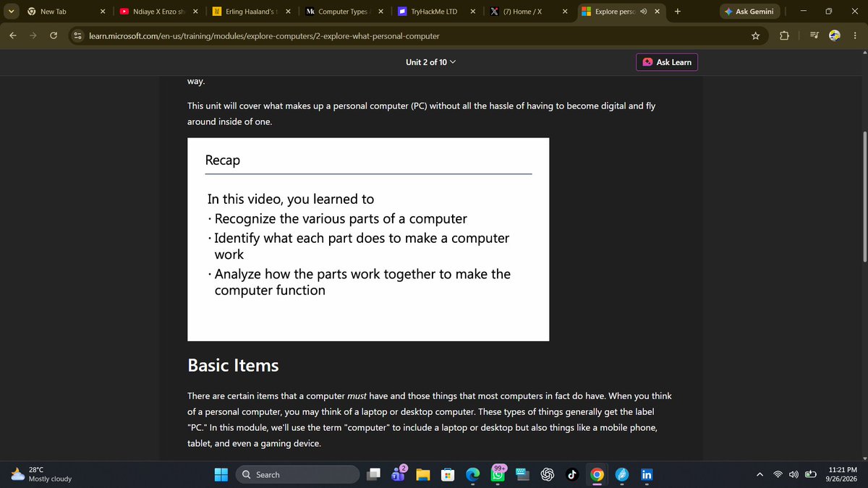Check the battery status icon
Image resolution: width=868 pixels, height=488 pixels.
coord(809,474)
